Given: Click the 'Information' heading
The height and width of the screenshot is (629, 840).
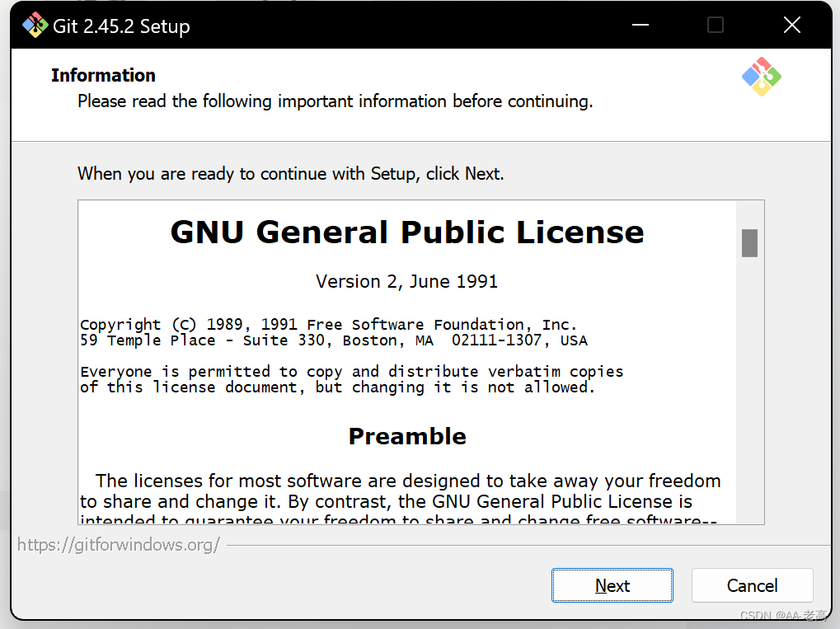Looking at the screenshot, I should tap(103, 76).
